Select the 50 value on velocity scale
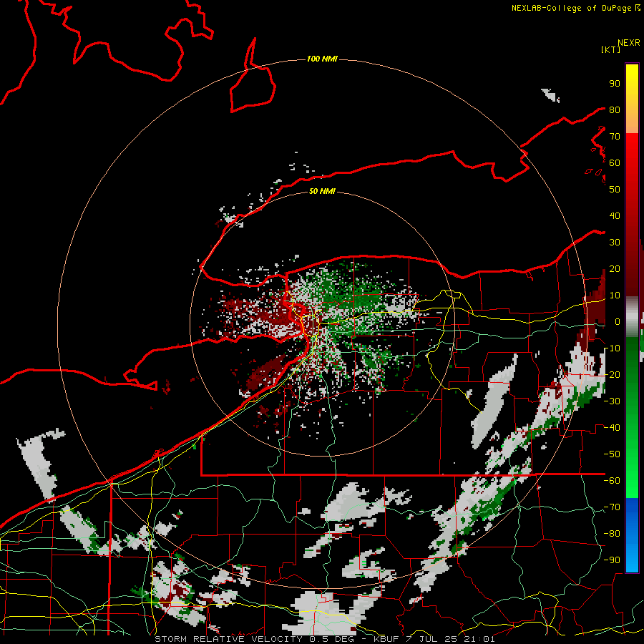 (615, 190)
